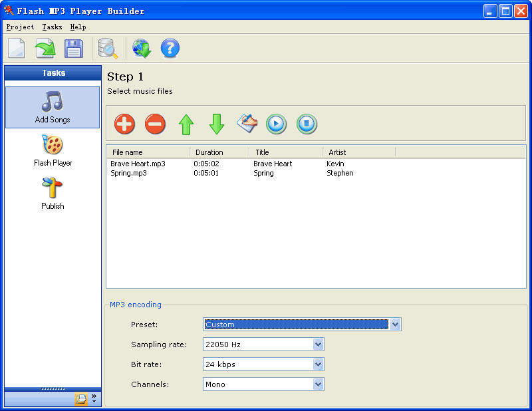Open the Preset dropdown showing Custom
The height and width of the screenshot is (411, 532).
point(302,325)
